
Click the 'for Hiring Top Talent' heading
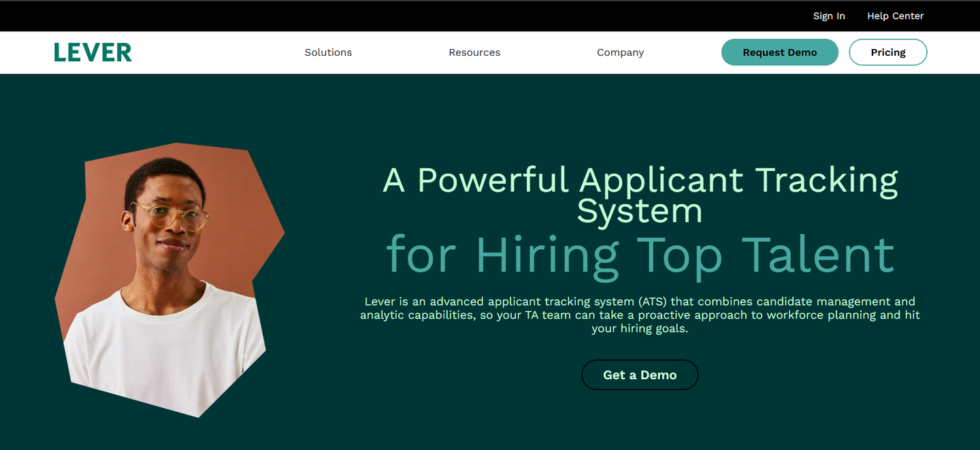(640, 255)
